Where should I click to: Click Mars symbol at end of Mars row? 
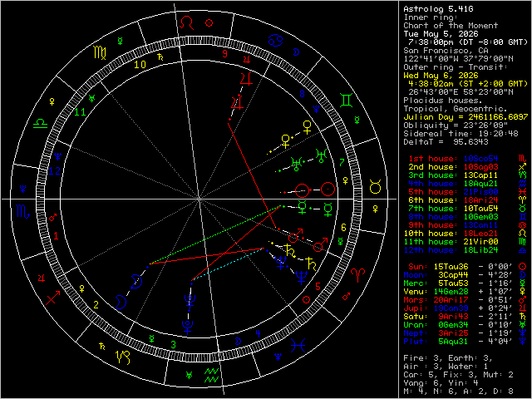[522, 300]
